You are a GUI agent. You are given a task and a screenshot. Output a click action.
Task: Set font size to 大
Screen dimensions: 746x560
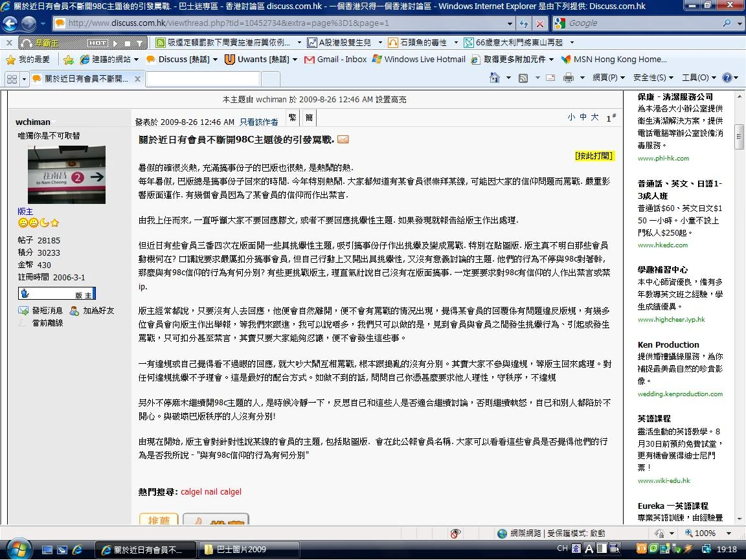[594, 117]
